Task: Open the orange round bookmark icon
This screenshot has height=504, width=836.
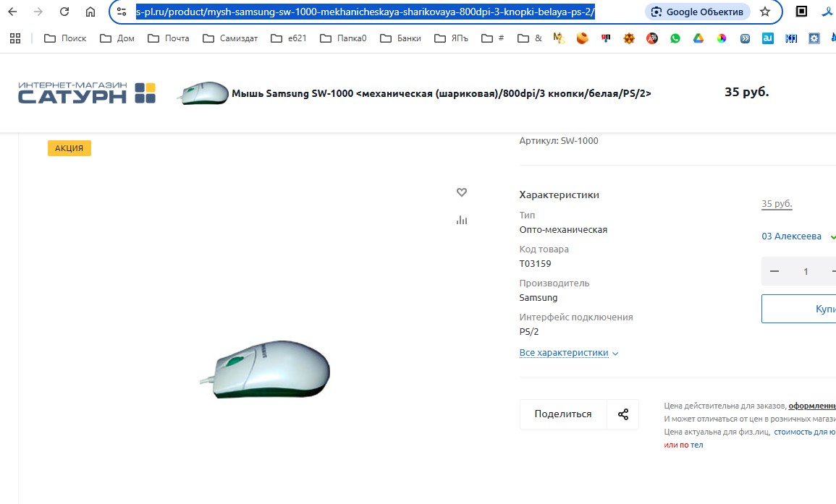Action: 582,38
